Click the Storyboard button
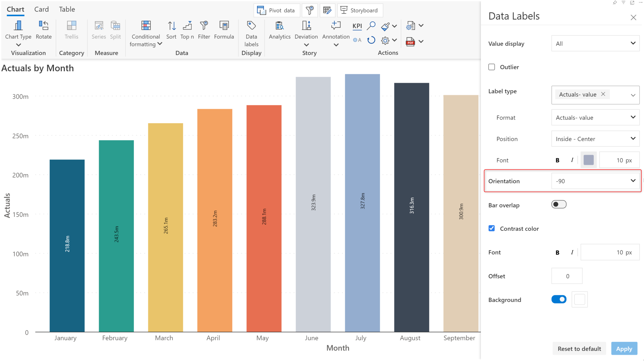644x361 pixels. 360,10
